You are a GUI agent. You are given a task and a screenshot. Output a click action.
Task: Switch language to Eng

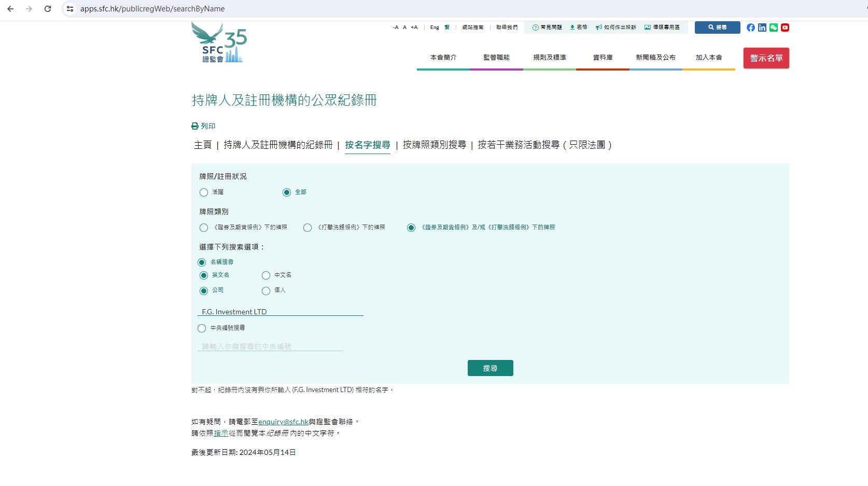(435, 27)
